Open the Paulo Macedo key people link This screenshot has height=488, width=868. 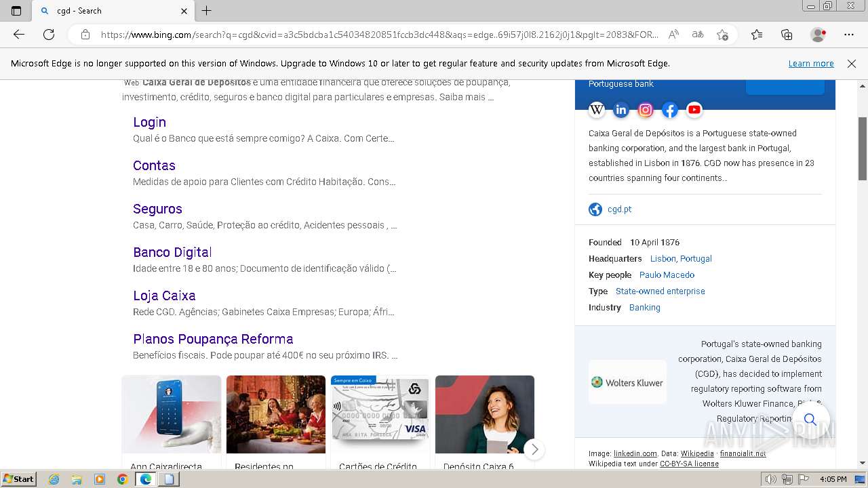click(667, 275)
